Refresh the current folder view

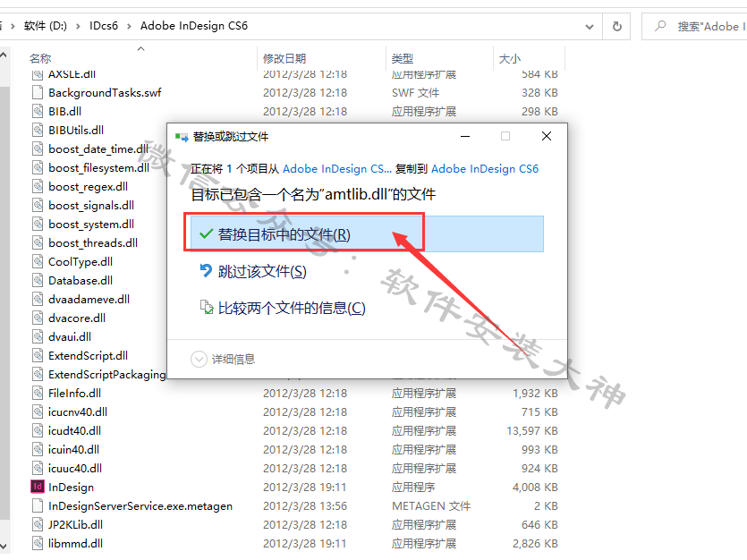click(x=617, y=26)
